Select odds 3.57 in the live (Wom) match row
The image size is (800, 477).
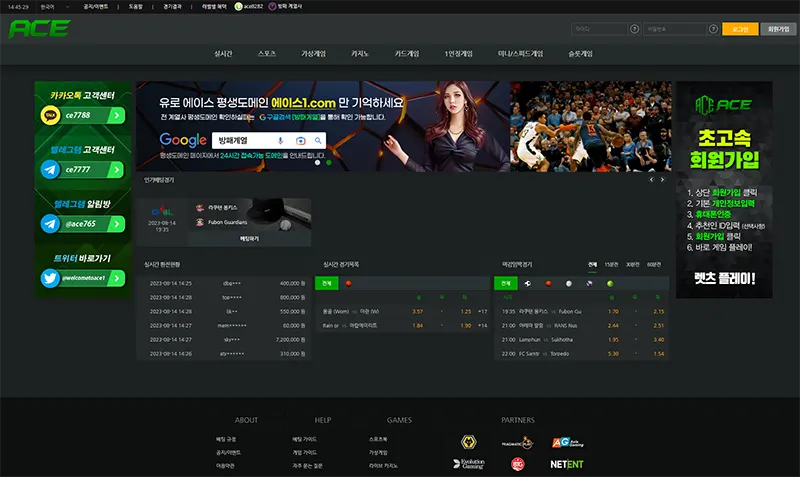(x=417, y=311)
